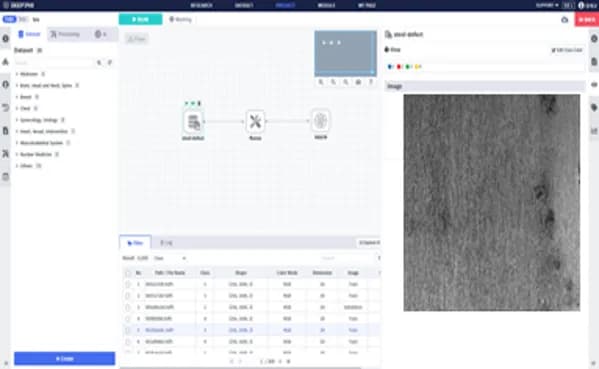This screenshot has width=599, height=369.
Task: Click the vertical dots icon right of table search
Action: [x=379, y=258]
